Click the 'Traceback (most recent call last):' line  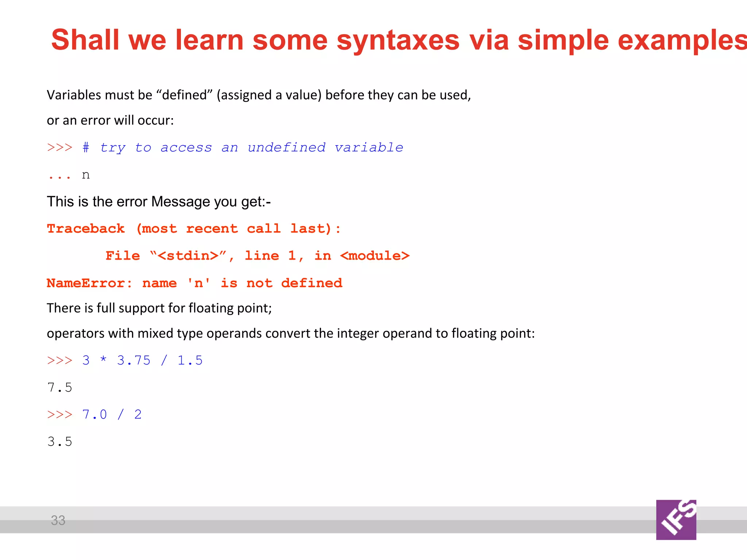194,229
